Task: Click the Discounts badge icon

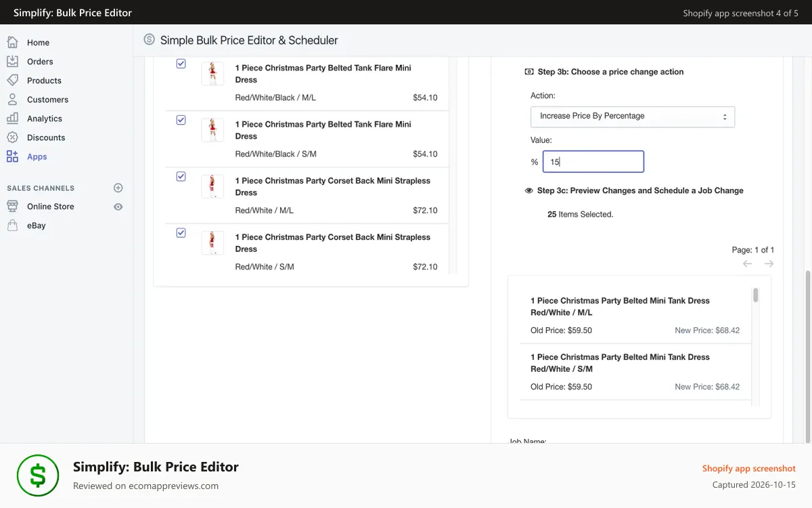Action: pyautogui.click(x=12, y=137)
